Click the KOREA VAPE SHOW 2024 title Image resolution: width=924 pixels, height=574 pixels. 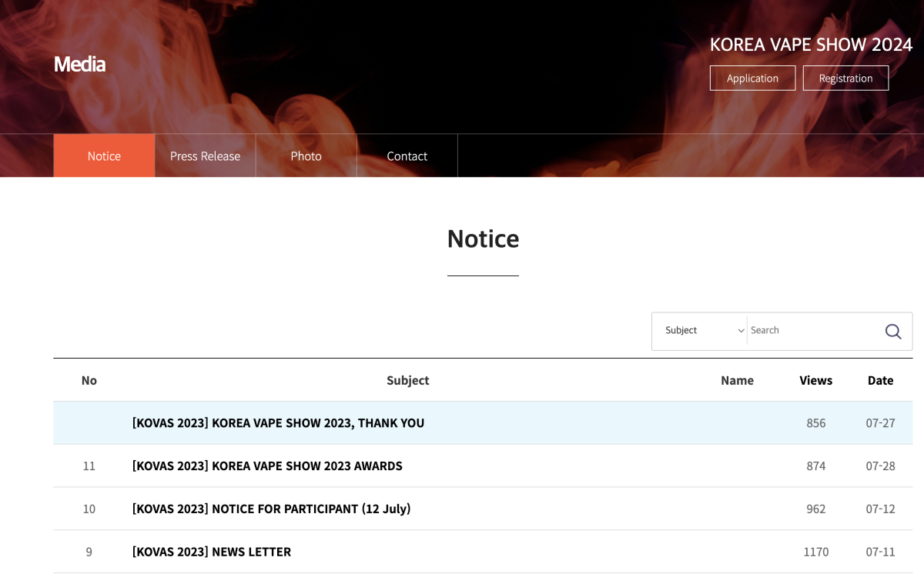811,45
